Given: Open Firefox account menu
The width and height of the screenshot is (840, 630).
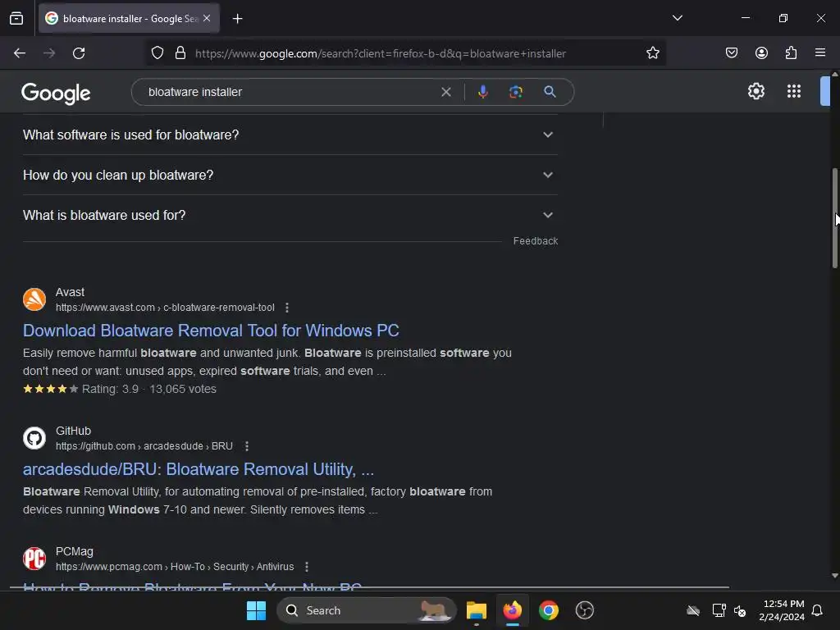Looking at the screenshot, I should point(761,53).
